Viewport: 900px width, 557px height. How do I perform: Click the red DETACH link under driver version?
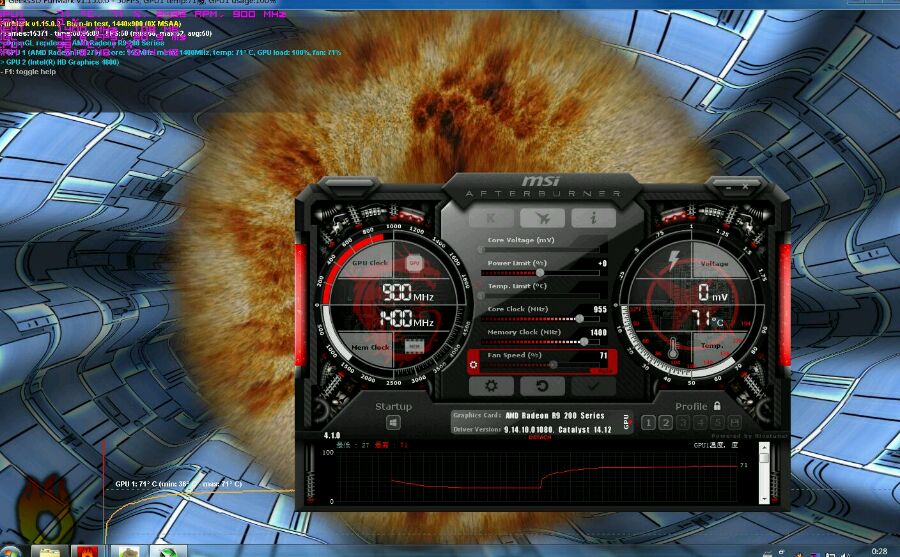coord(540,438)
